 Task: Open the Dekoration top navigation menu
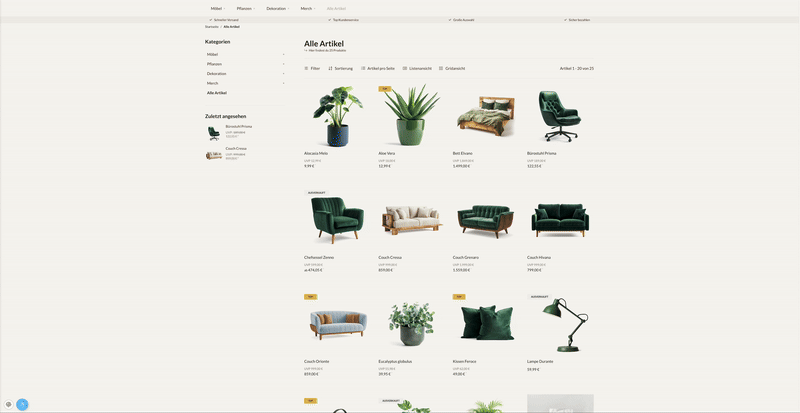(x=278, y=9)
